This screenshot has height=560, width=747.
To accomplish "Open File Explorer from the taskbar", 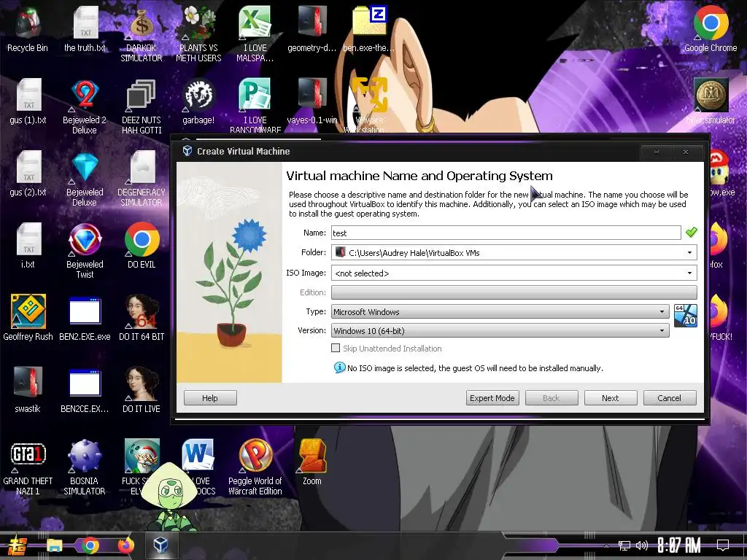I will point(54,545).
